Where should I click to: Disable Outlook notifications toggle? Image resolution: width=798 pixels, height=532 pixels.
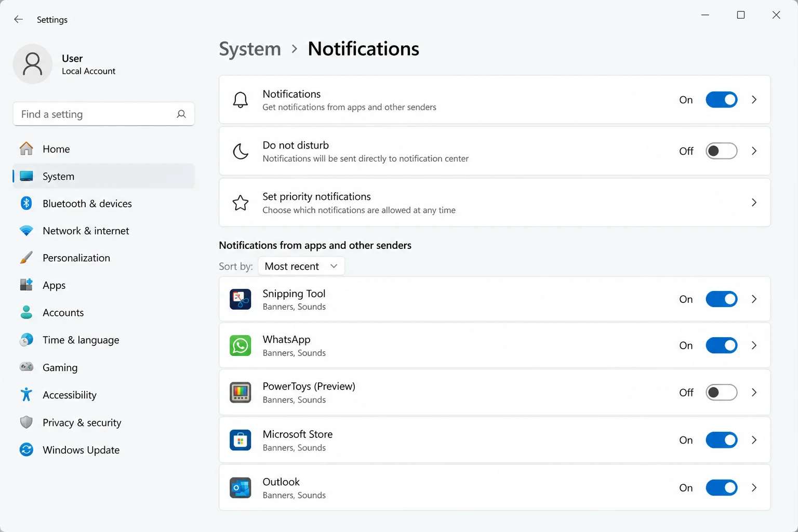tap(721, 488)
